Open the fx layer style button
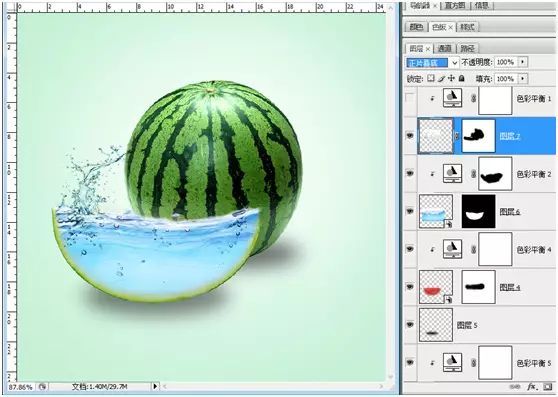Image resolution: width=558 pixels, height=397 pixels. [x=532, y=387]
